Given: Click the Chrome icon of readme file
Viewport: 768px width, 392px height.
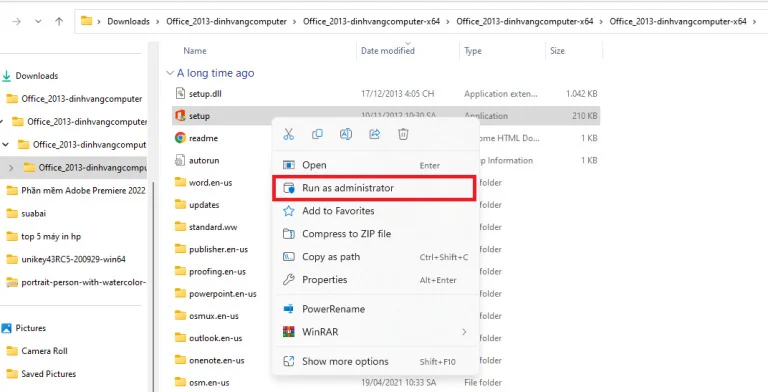Looking at the screenshot, I should click(x=180, y=138).
